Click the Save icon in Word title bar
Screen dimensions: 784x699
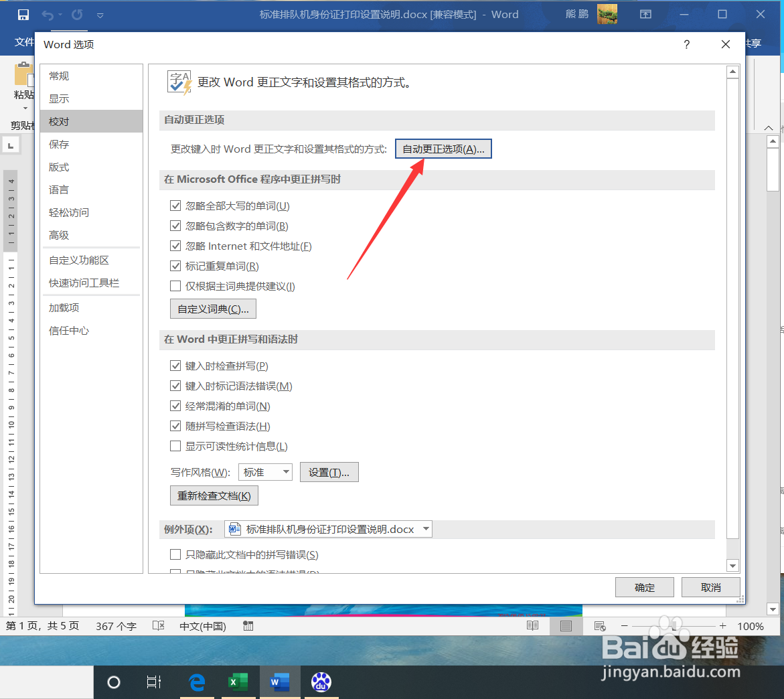23,15
